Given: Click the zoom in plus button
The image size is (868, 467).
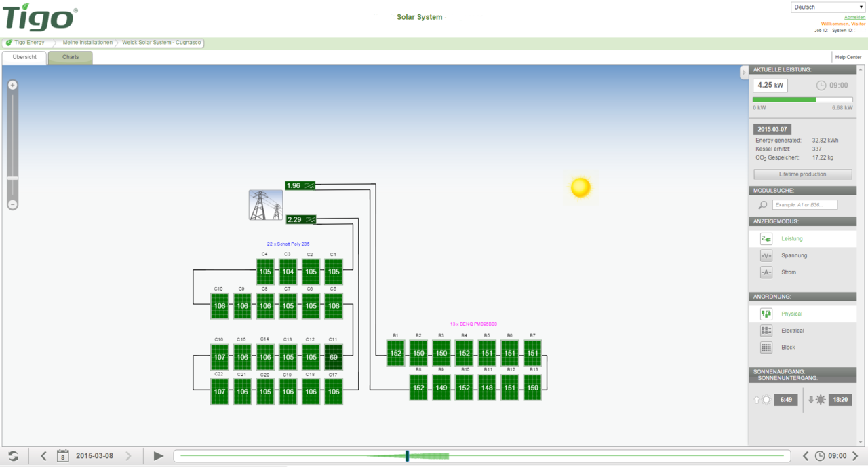Looking at the screenshot, I should coord(12,86).
